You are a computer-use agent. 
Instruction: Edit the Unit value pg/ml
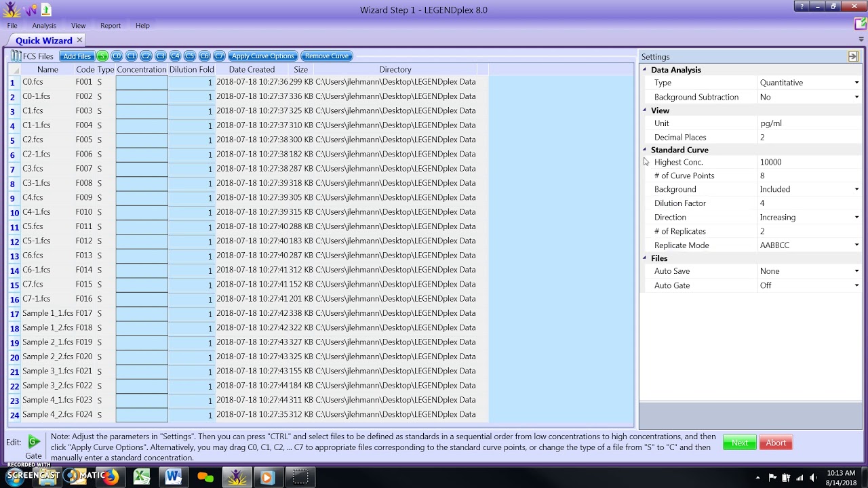(x=810, y=123)
